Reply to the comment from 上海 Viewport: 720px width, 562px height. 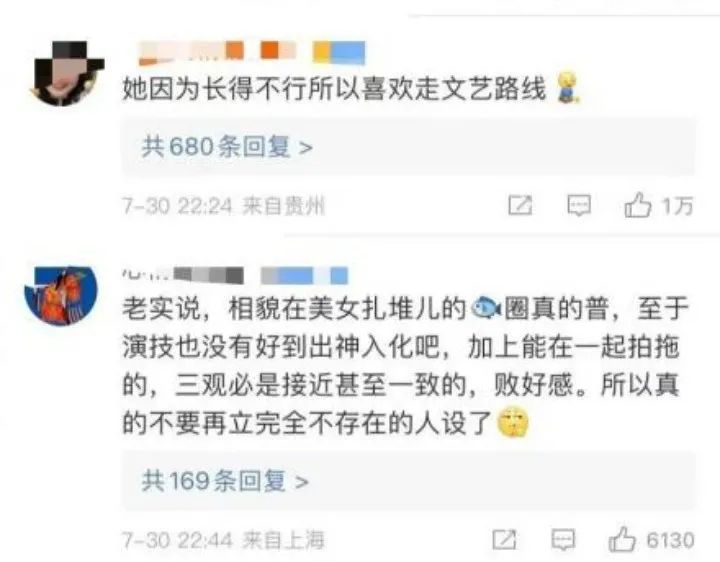coord(563,540)
